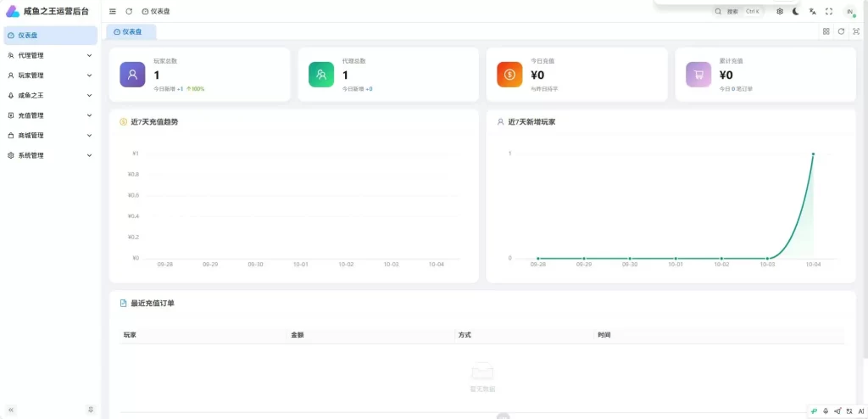Expand the 系统管理 sidebar chevron
868x419 pixels.
coord(89,156)
